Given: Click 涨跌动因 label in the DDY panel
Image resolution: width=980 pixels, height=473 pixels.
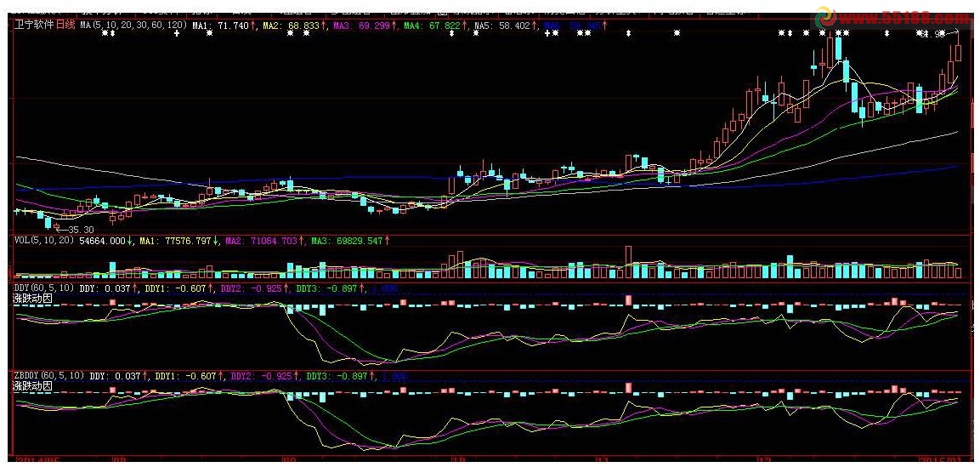Looking at the screenshot, I should [x=32, y=299].
